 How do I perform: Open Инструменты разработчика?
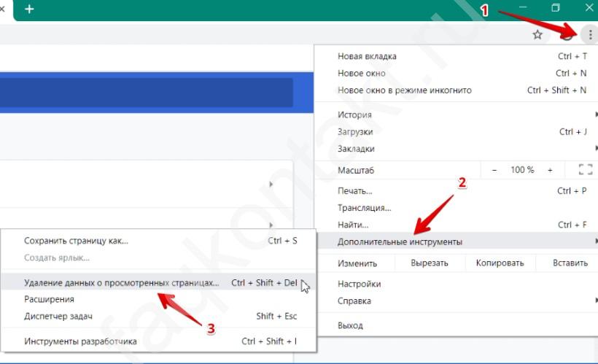pos(80,341)
